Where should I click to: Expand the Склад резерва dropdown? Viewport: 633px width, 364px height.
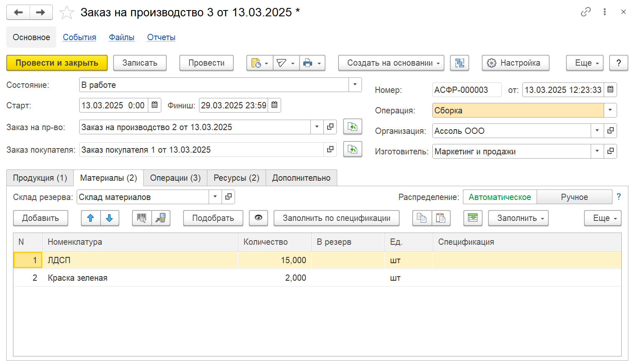click(x=215, y=197)
